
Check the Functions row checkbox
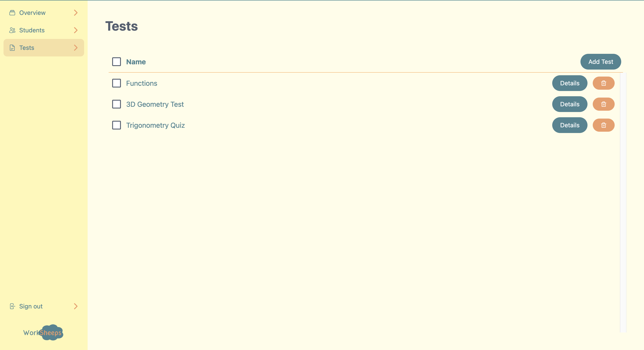(117, 83)
